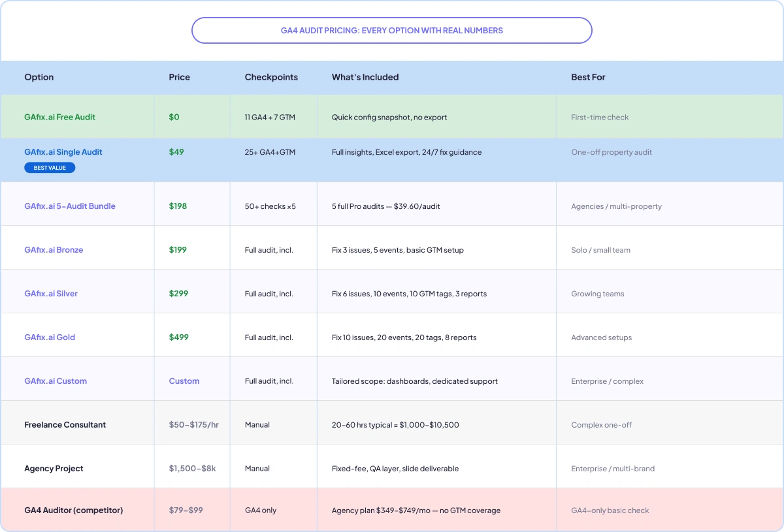Viewport: 784px width, 532px height.
Task: Click Manual in Freelance Consultant row
Action: point(257,425)
